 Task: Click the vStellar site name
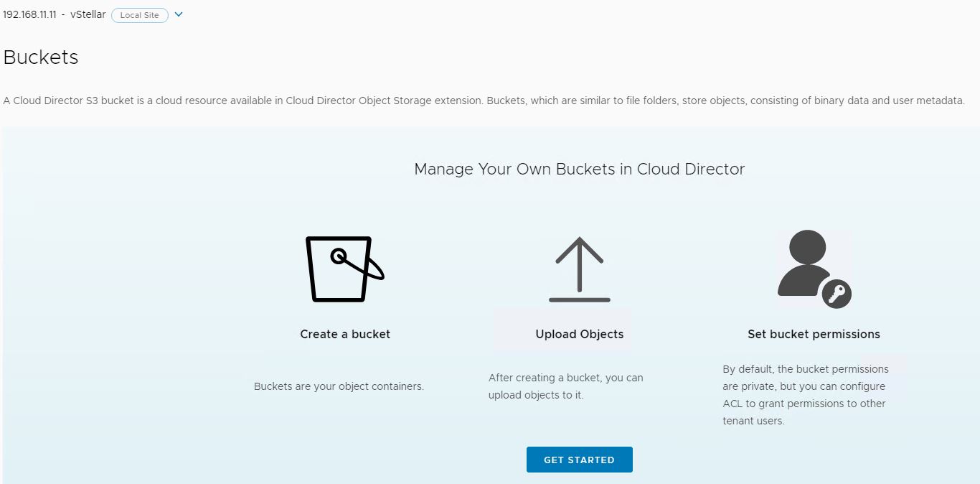click(x=88, y=15)
